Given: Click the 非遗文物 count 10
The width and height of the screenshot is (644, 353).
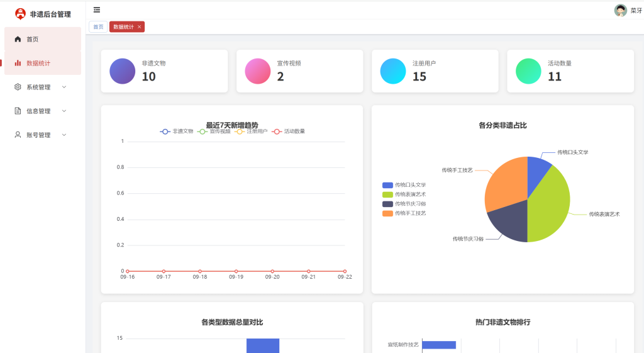Looking at the screenshot, I should pos(148,76).
